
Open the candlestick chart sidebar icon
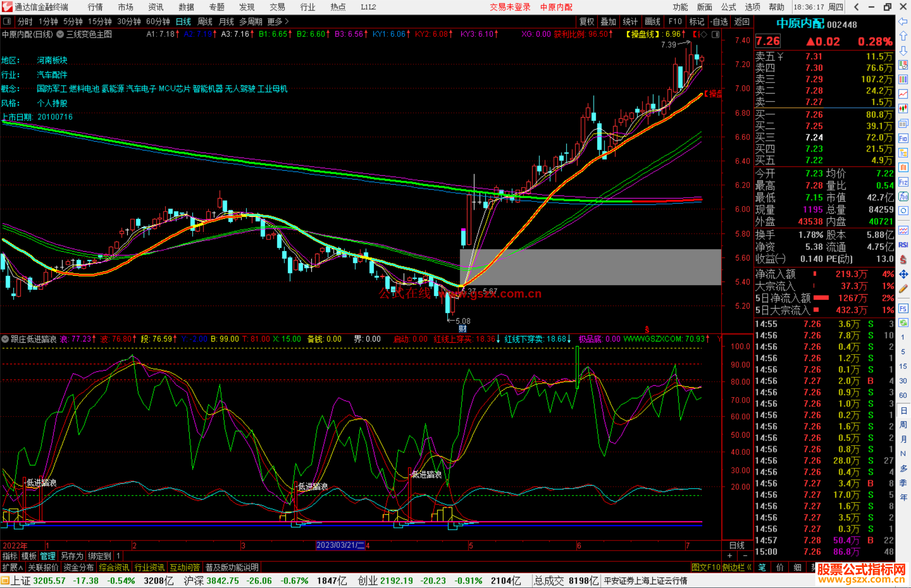coord(903,109)
